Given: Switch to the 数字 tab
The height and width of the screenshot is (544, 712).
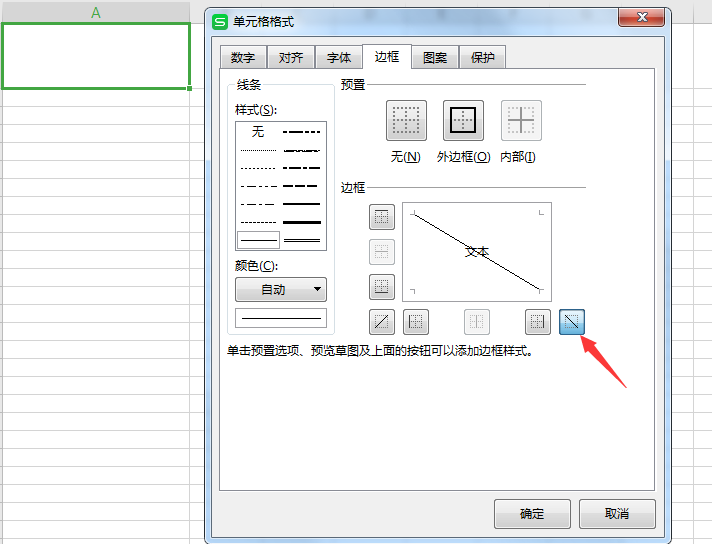Looking at the screenshot, I should [x=242, y=57].
